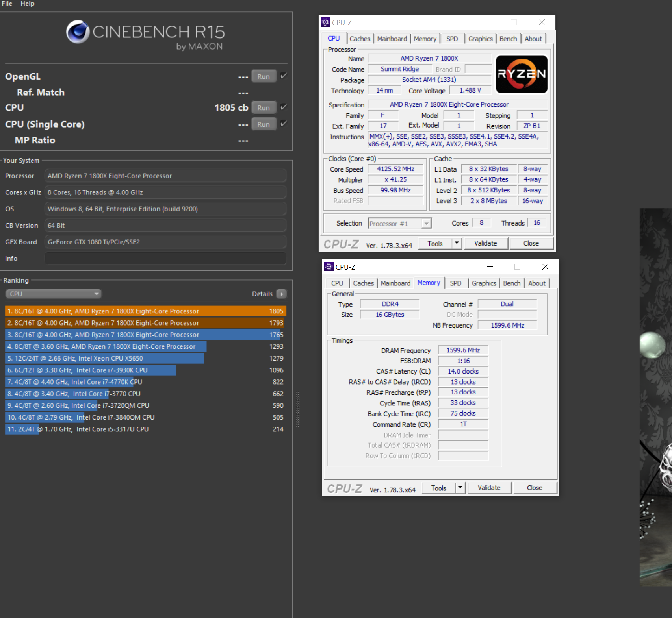The height and width of the screenshot is (618, 672).
Task: Click the top CPU-Z window title icon
Action: coord(325,22)
